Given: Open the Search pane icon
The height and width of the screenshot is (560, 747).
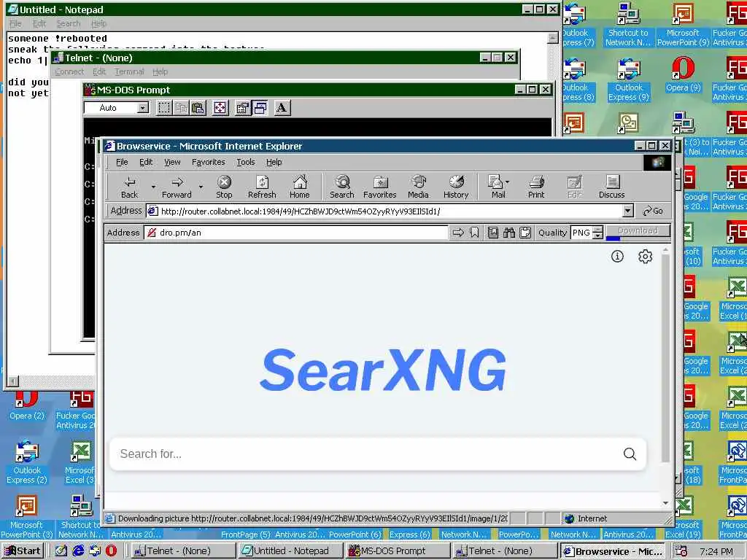Looking at the screenshot, I should (342, 187).
